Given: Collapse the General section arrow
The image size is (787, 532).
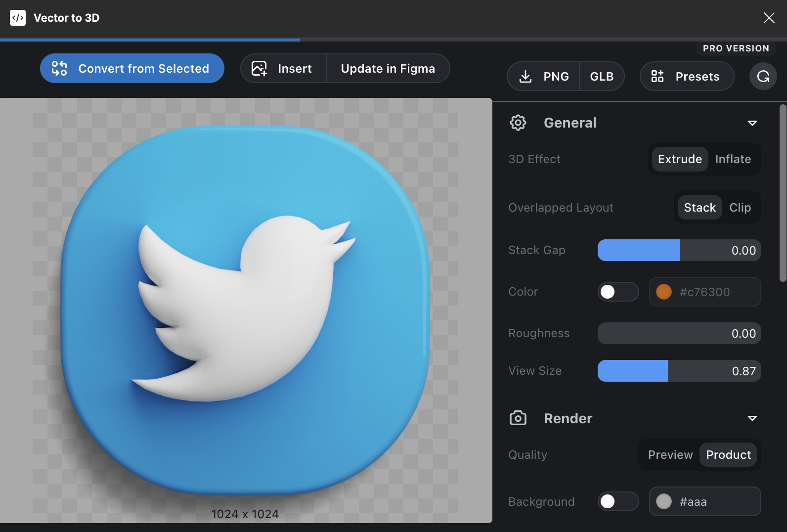Looking at the screenshot, I should (x=752, y=123).
